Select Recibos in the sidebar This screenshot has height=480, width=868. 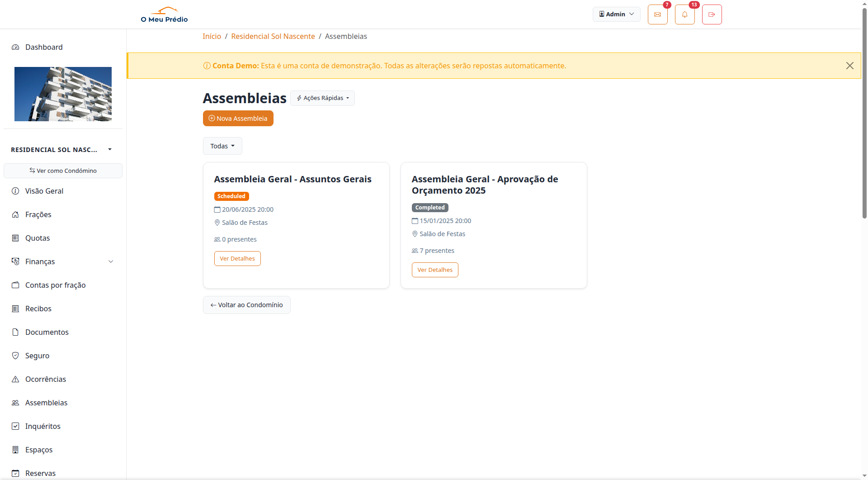click(38, 308)
